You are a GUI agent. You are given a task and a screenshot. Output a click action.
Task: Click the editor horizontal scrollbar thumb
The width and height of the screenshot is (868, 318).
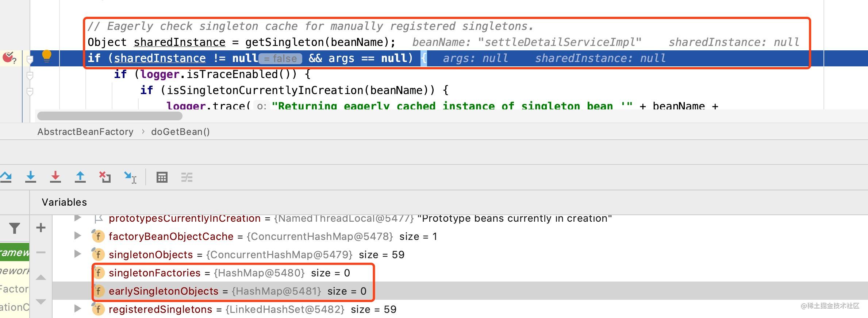coord(110,116)
